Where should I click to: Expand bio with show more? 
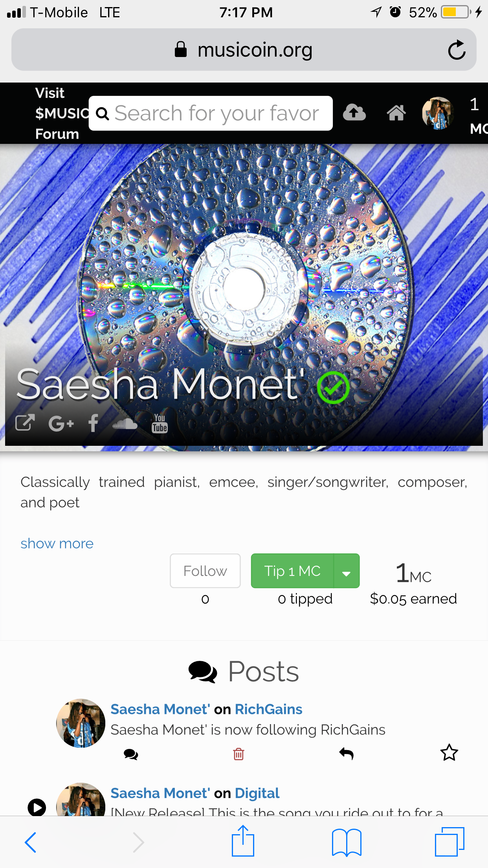pyautogui.click(x=57, y=543)
